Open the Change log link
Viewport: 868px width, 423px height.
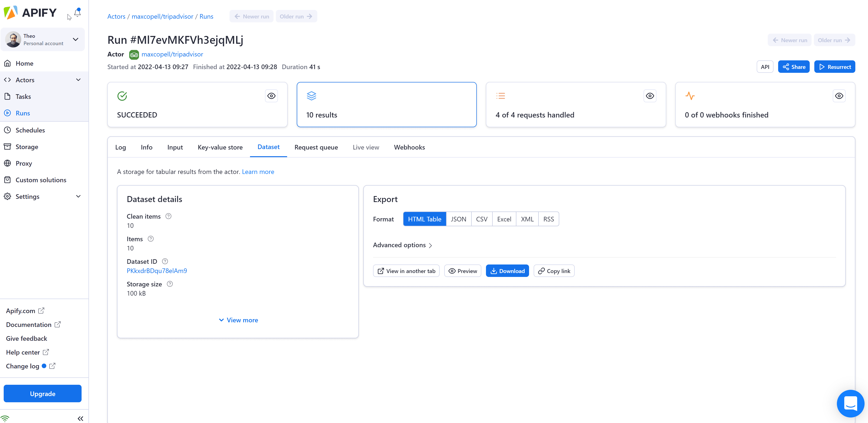(31, 366)
